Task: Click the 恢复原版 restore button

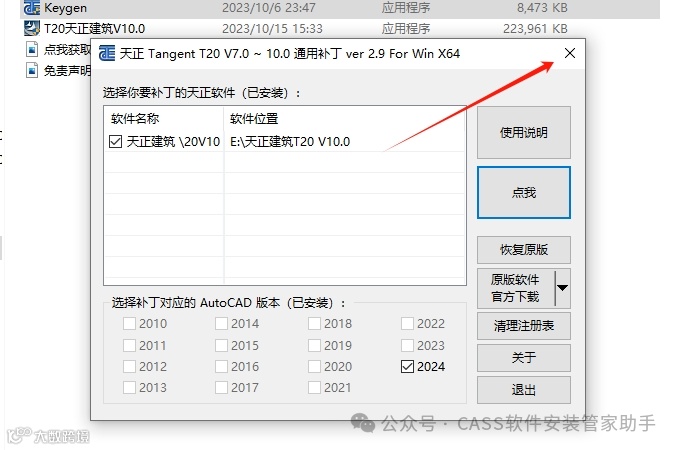Action: [524, 250]
